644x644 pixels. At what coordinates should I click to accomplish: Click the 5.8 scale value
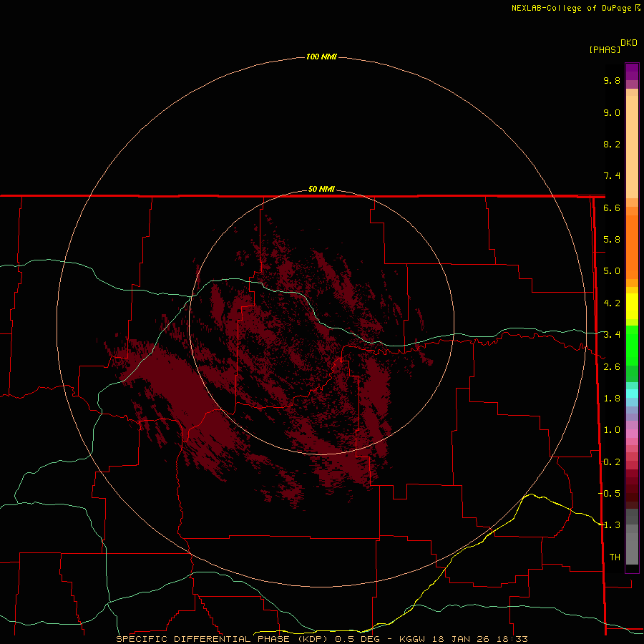612,240
